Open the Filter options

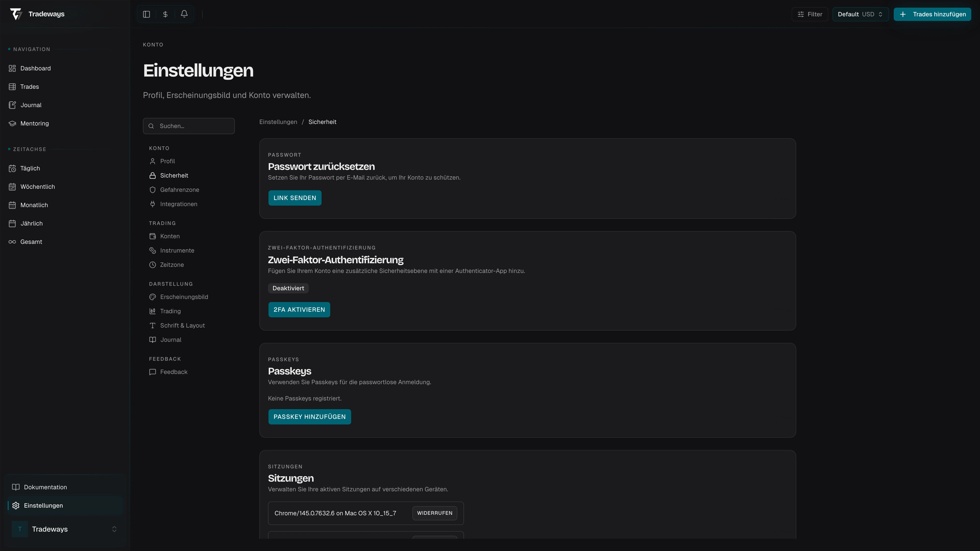810,14
